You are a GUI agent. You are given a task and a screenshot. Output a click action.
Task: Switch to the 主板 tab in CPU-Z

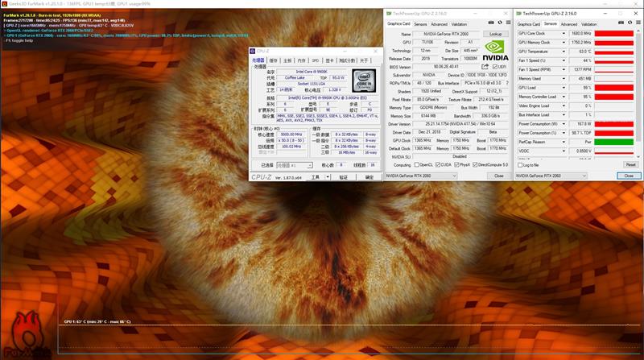287,60
